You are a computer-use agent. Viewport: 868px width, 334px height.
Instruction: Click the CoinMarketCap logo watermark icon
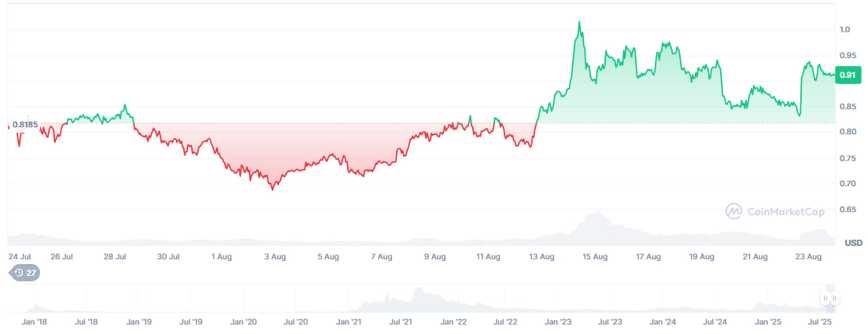pos(733,211)
